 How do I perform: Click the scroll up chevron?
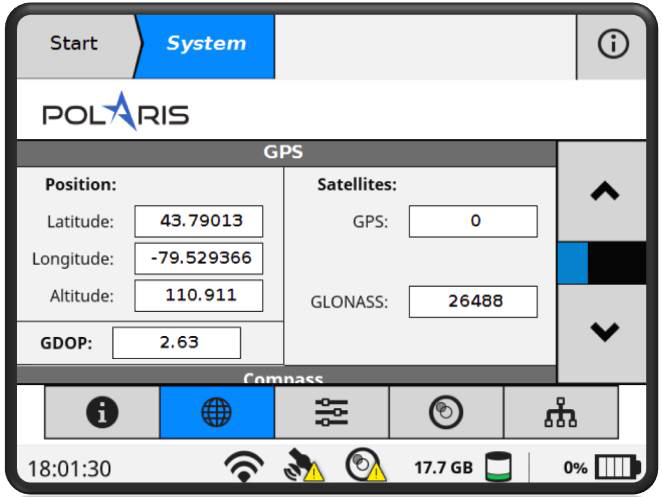coord(604,192)
